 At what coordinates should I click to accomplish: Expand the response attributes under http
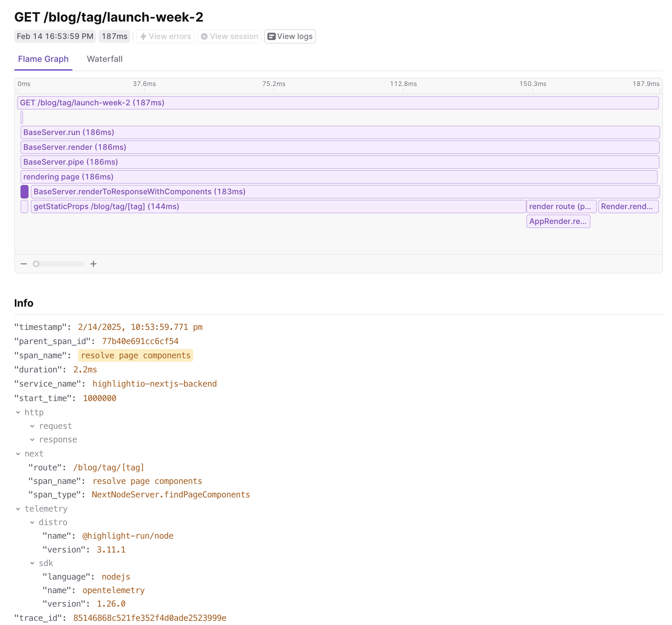(33, 439)
